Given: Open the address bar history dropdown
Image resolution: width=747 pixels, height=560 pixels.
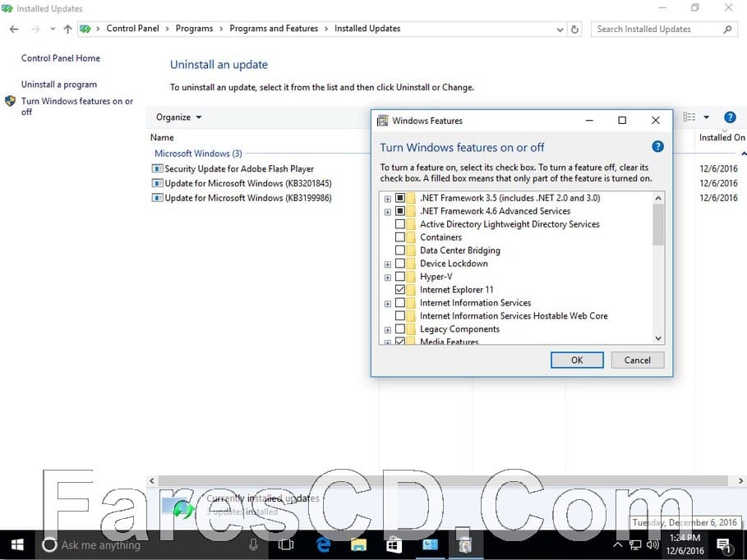Looking at the screenshot, I should pos(560,30).
